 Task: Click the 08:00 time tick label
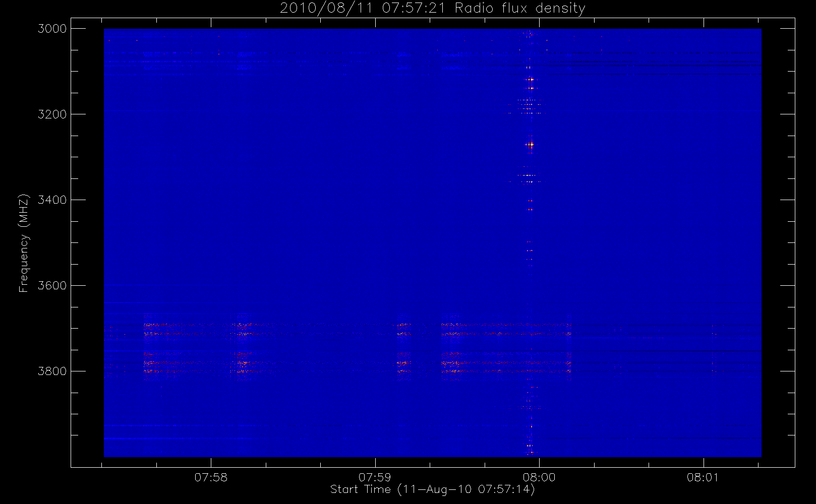click(539, 477)
